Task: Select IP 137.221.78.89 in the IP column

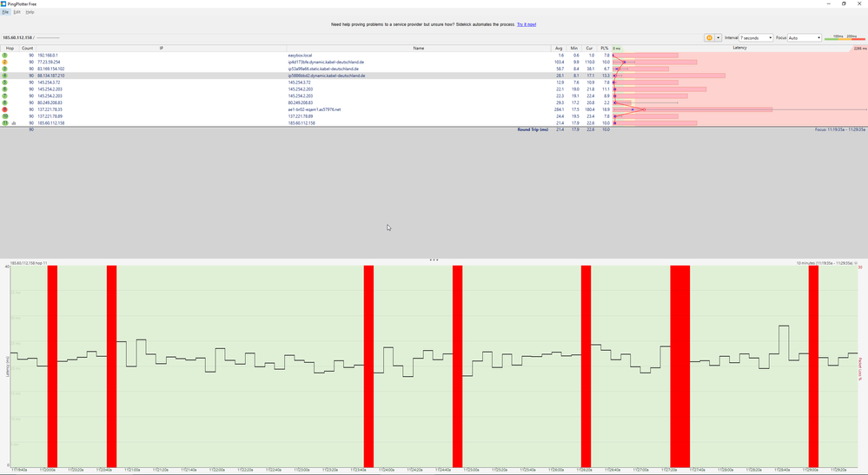Action: [50, 116]
